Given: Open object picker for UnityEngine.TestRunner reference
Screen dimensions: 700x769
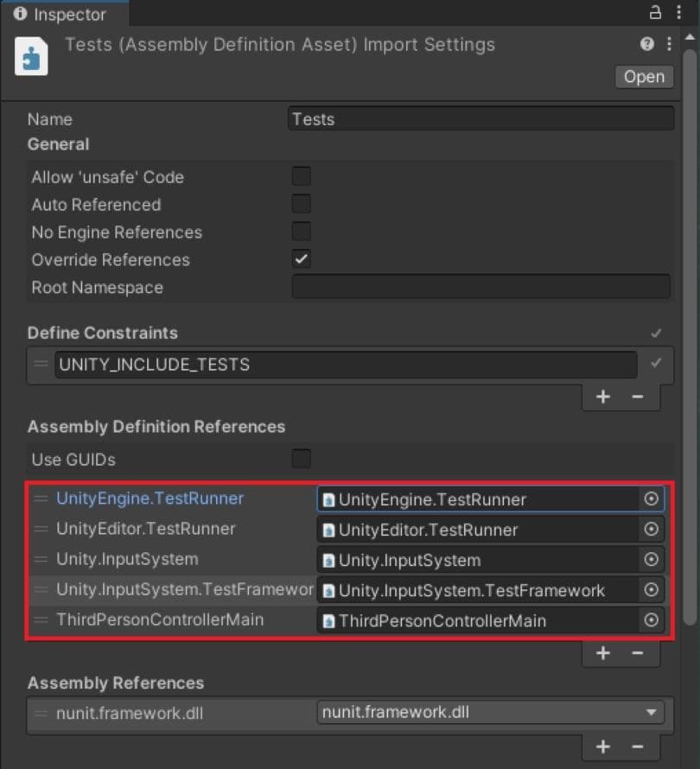Looking at the screenshot, I should click(652, 499).
